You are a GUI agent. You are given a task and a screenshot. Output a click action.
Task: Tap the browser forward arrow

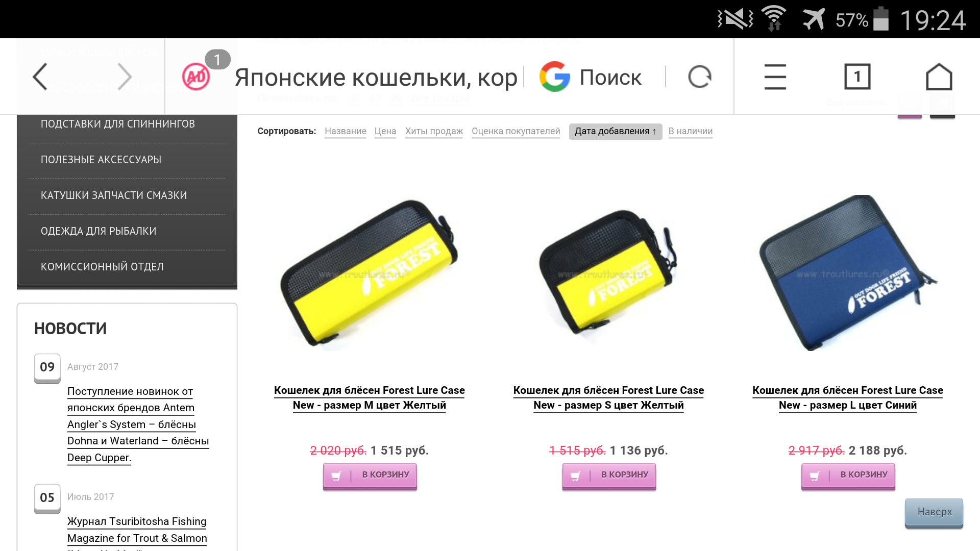point(125,77)
